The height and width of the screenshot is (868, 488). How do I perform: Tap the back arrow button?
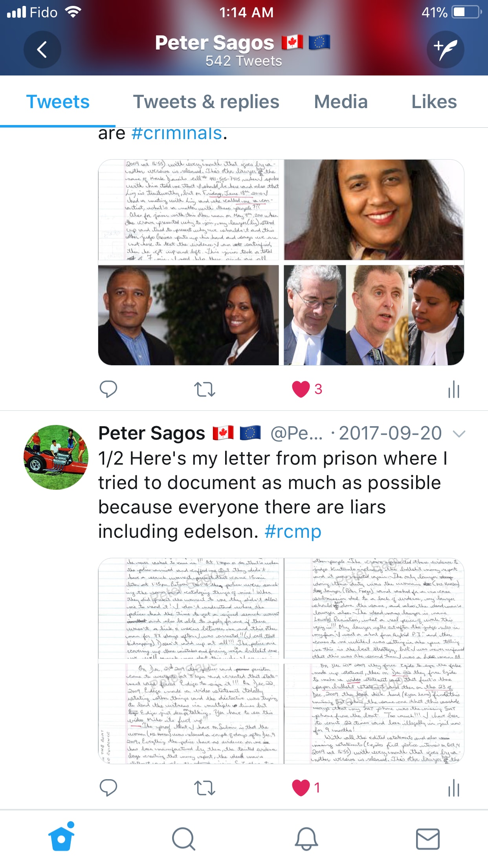[x=42, y=50]
